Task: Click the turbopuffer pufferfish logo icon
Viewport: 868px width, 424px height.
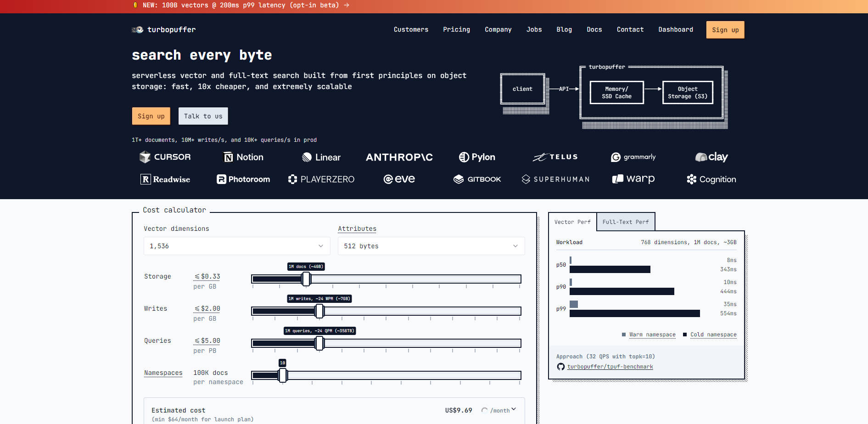Action: [138, 30]
